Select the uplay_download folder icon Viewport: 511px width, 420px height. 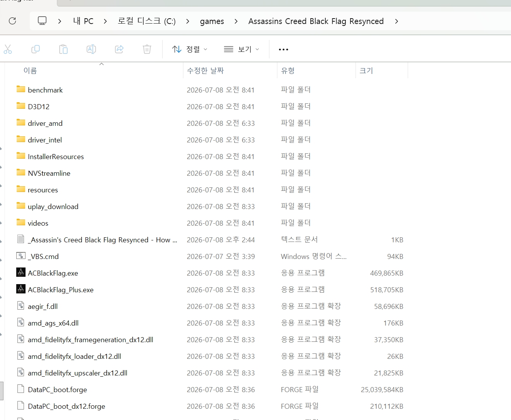click(x=21, y=206)
